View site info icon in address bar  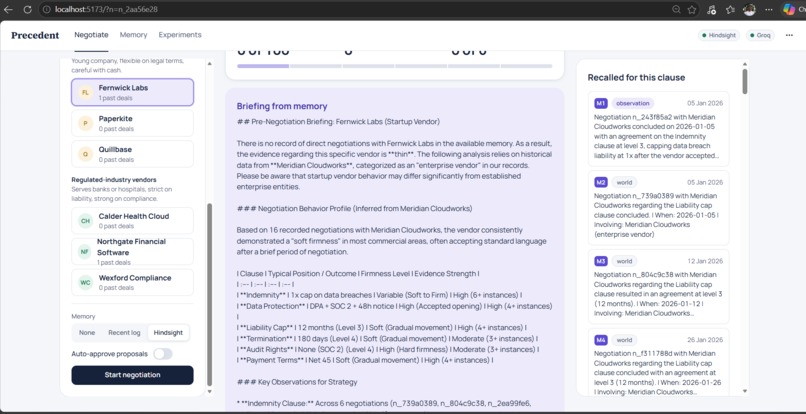tap(47, 10)
